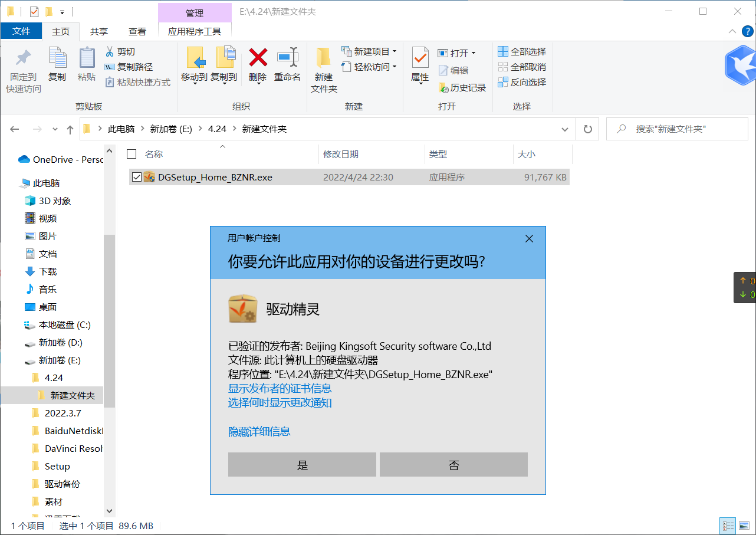Screen dimensions: 756x535
Task: Click the Manage (管理) contextual tab
Action: pyautogui.click(x=195, y=13)
